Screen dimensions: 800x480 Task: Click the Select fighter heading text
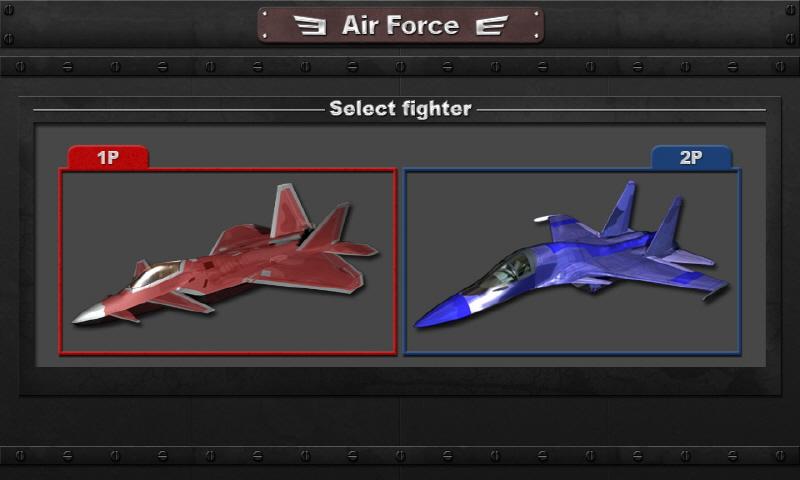point(401,109)
